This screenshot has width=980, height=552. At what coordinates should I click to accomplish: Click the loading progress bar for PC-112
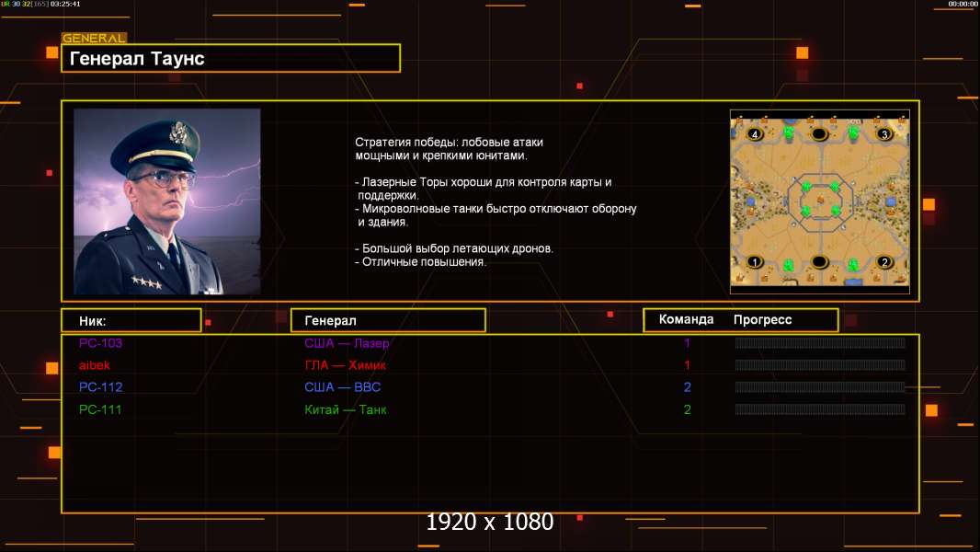(820, 387)
